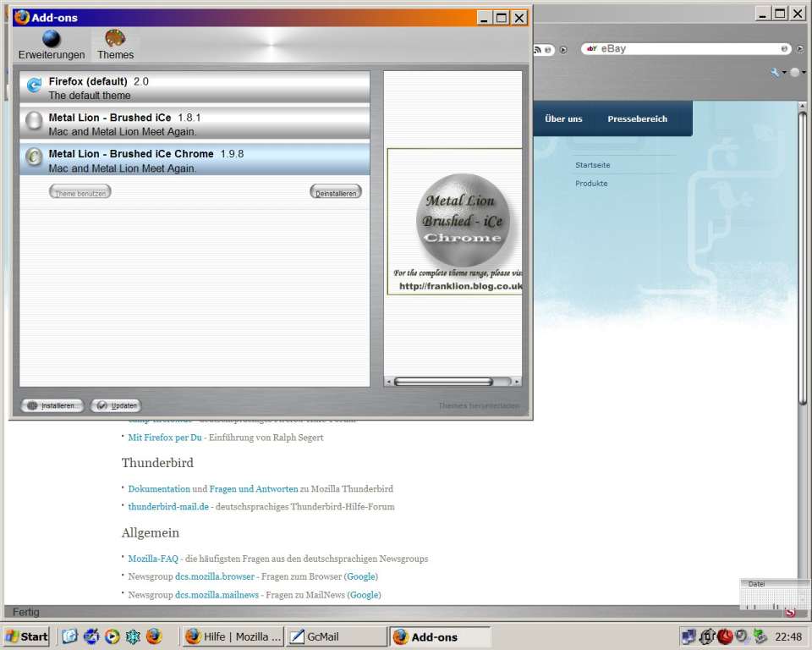Open the dcs.mozilla.browser newsgroup link
The image size is (812, 650).
(x=214, y=576)
